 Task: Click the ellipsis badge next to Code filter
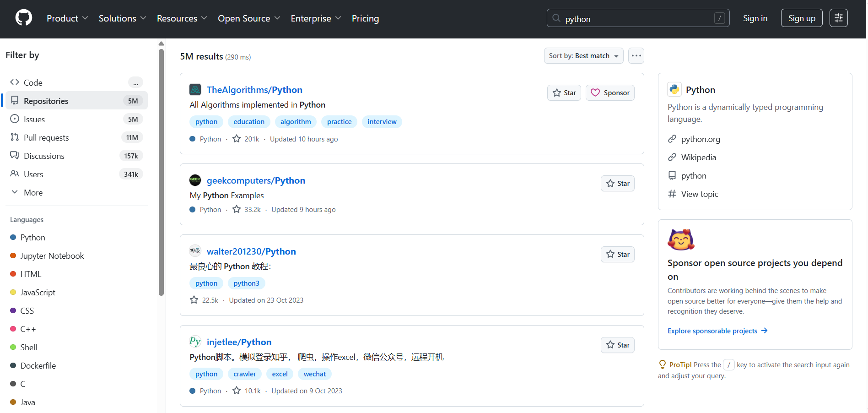(x=135, y=82)
